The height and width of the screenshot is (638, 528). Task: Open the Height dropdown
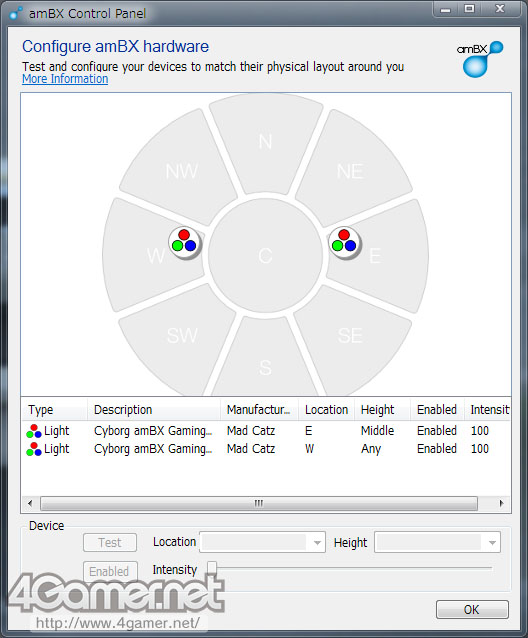tap(437, 542)
